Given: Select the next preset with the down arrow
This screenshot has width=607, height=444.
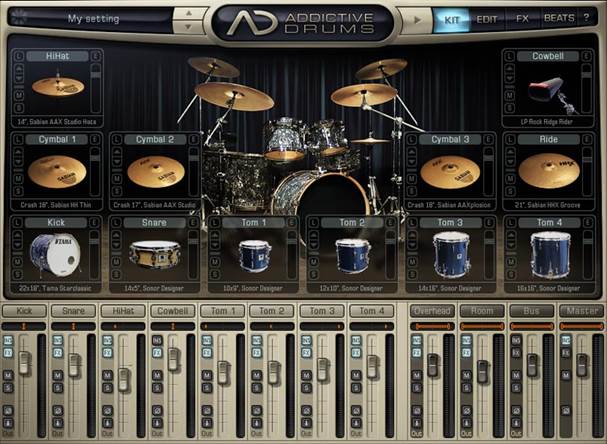Looking at the screenshot, I should click(189, 27).
